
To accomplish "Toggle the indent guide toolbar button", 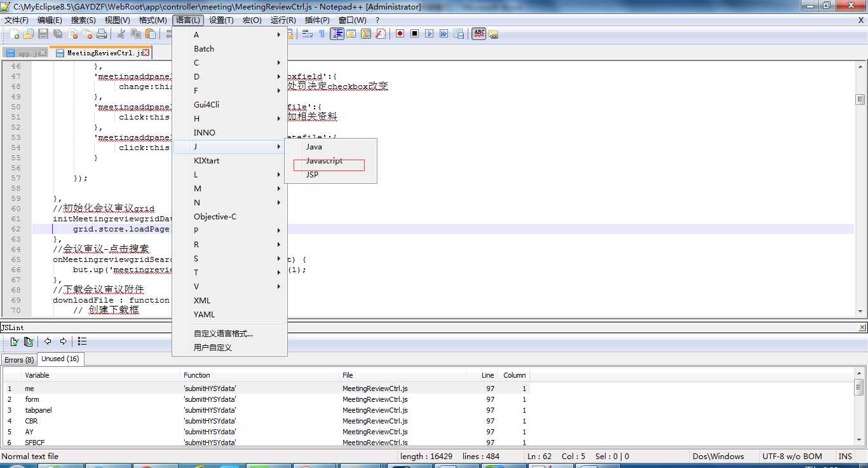I will click(337, 34).
